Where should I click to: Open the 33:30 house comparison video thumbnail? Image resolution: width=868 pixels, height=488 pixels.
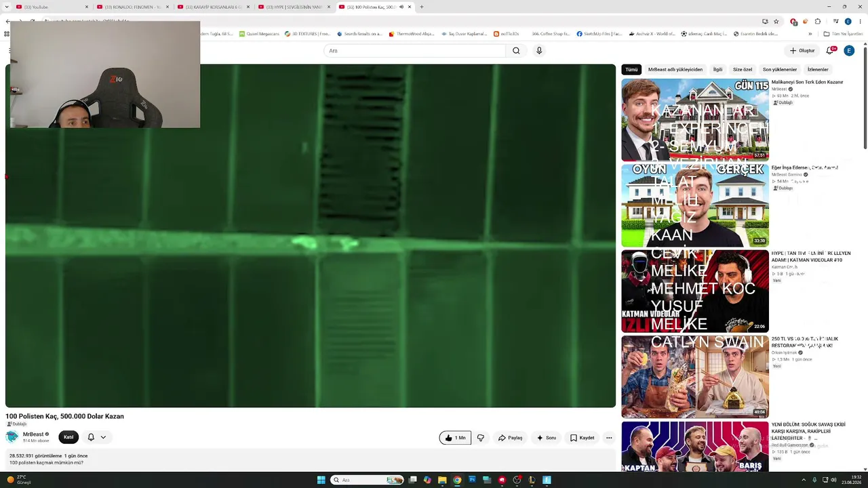695,205
